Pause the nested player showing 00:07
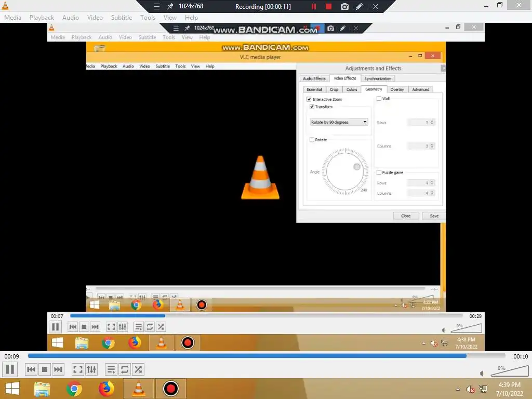This screenshot has height=399, width=532. tap(55, 327)
